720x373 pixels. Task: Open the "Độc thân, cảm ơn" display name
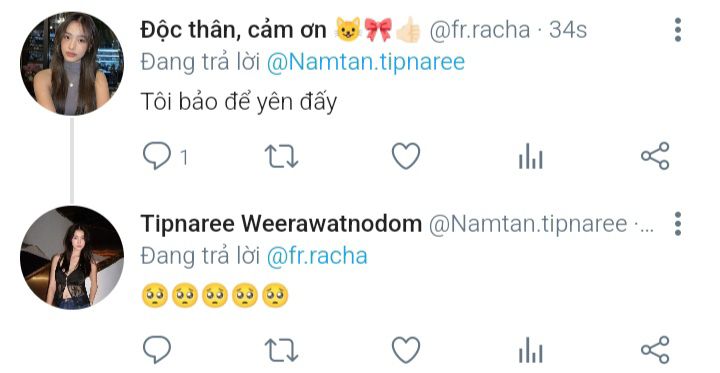coord(233,30)
